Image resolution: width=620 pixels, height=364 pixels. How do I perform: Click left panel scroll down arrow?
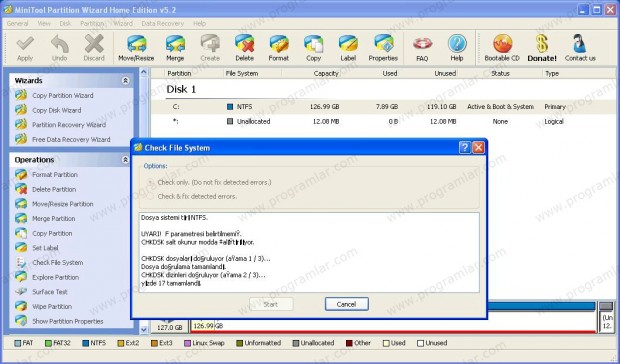[x=144, y=329]
